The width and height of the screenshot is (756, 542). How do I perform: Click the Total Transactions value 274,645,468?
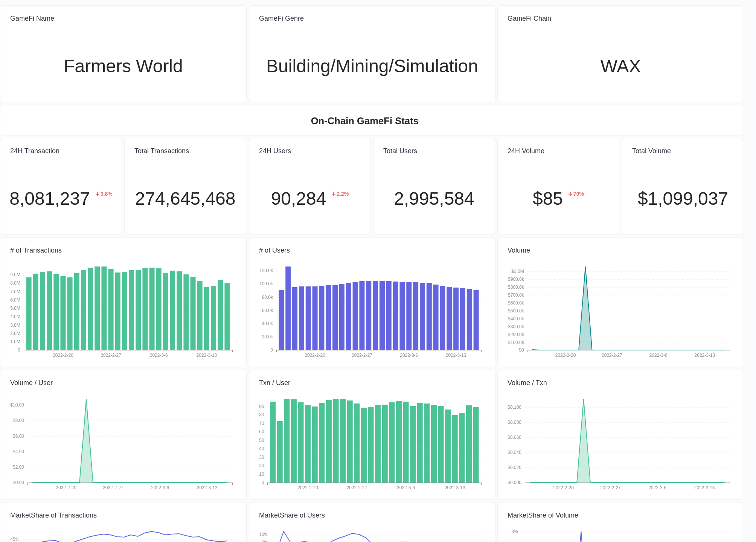pos(185,199)
